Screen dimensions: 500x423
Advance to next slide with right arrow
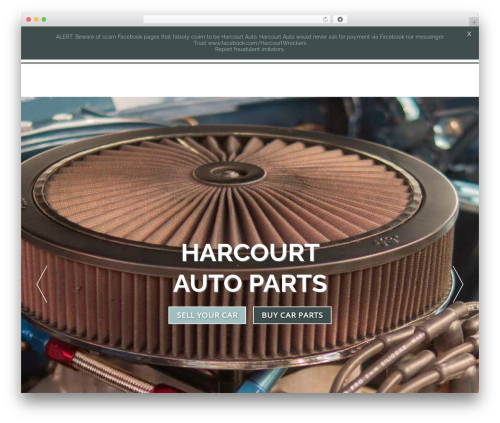coord(458,284)
